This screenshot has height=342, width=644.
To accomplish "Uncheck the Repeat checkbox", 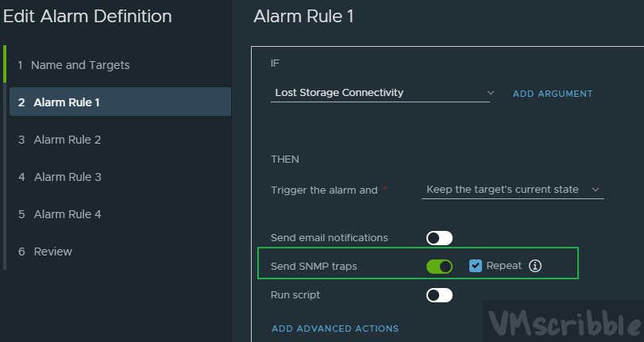I will (476, 266).
